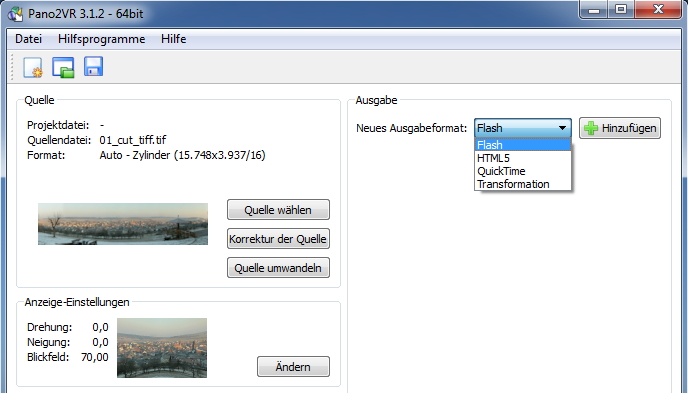Click the Korrektur der Quelle button

click(x=278, y=239)
